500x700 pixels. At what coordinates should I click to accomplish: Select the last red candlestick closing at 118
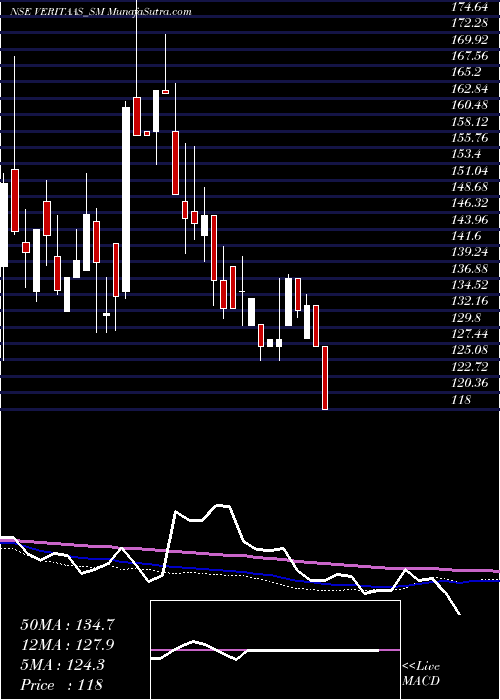pyautogui.click(x=325, y=378)
